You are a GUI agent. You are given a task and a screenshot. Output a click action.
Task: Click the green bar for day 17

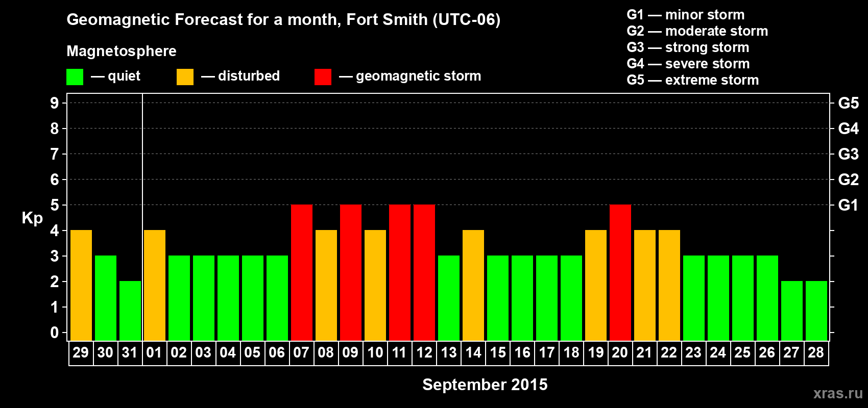click(547, 298)
